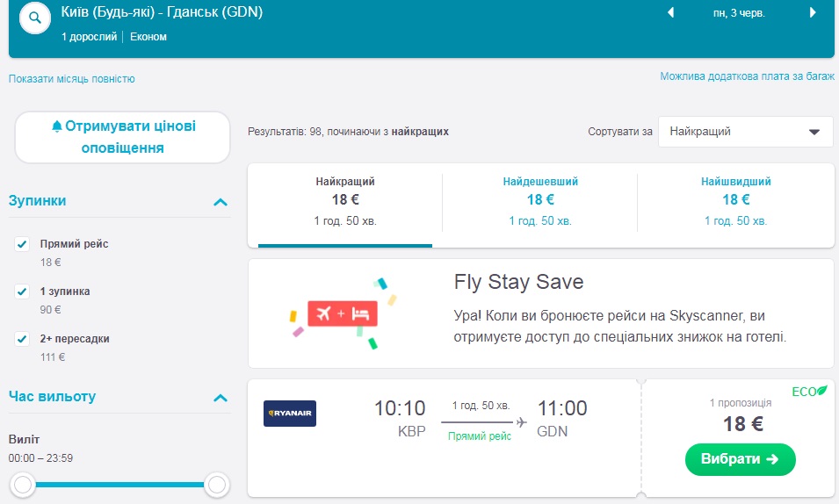Select the Найдешевший tab

pos(540,200)
